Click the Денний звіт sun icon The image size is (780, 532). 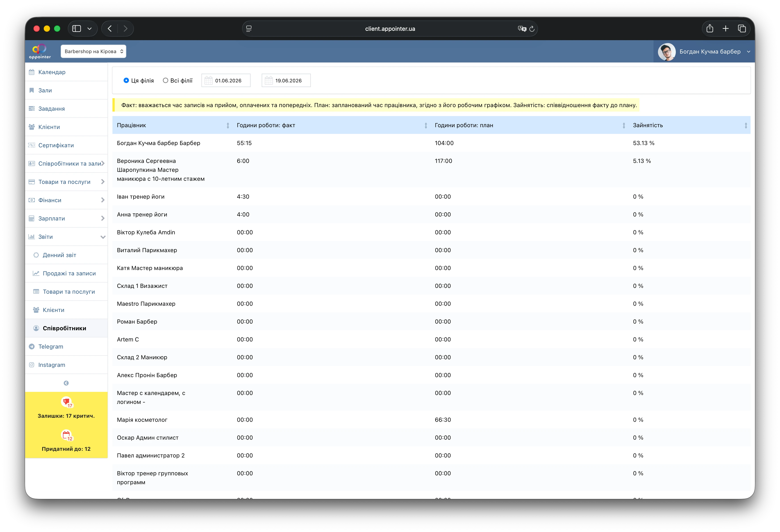(x=36, y=255)
